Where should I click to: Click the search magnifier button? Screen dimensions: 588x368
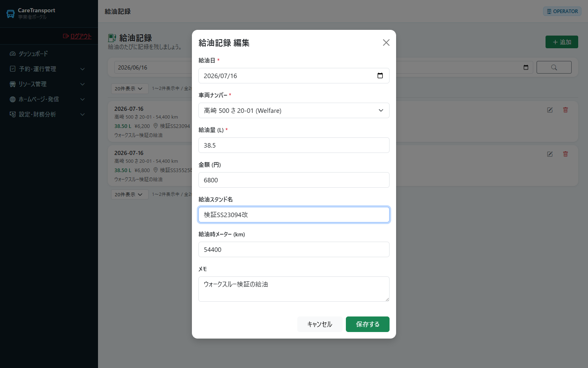point(554,67)
